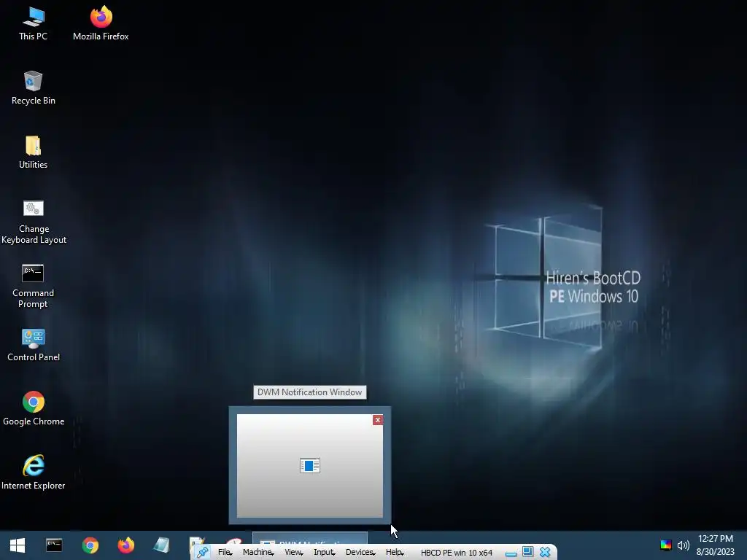The width and height of the screenshot is (747, 560).
Task: Close the DWM Notification Window preview
Action: pos(378,420)
